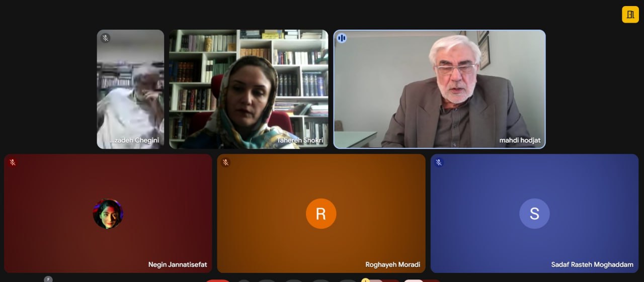644x282 pixels.
Task: Click the yellow icon in the top-right corner
Action: click(x=630, y=15)
